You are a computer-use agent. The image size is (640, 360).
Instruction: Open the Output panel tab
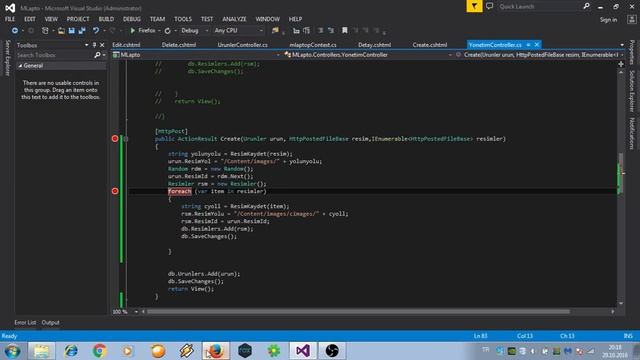(x=50, y=322)
